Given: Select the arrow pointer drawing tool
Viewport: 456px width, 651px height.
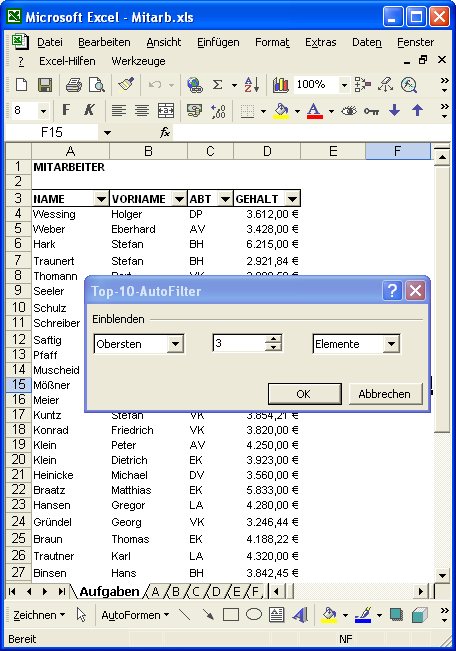Looking at the screenshot, I should click(x=81, y=614).
